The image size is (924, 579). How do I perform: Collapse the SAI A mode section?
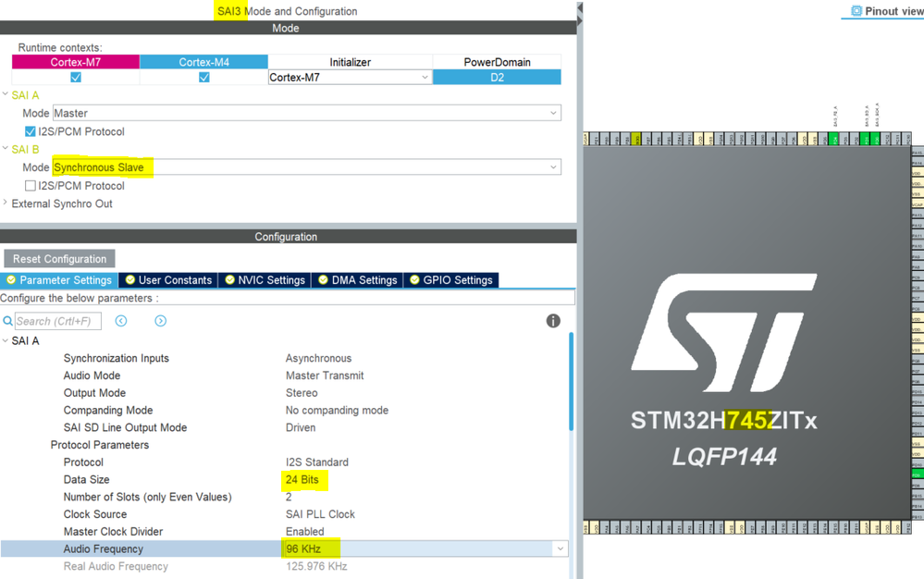pyautogui.click(x=6, y=94)
